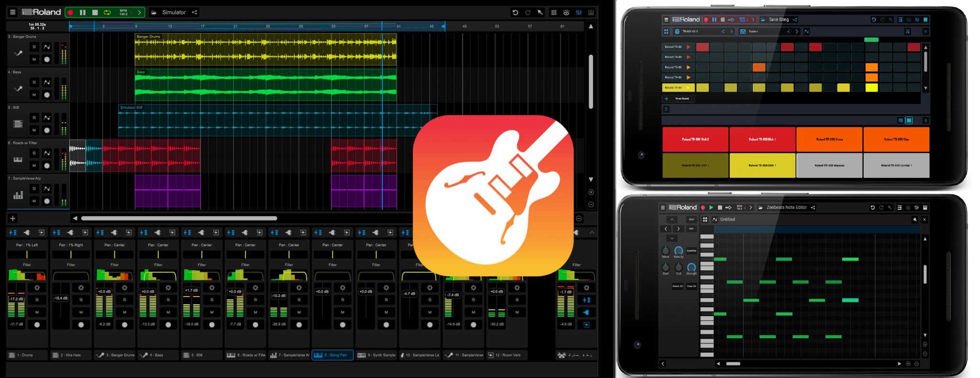Go to next kit beside TR-808 Kit 1
Image resolution: width=980 pixels, height=378 pixels.
tap(731, 32)
